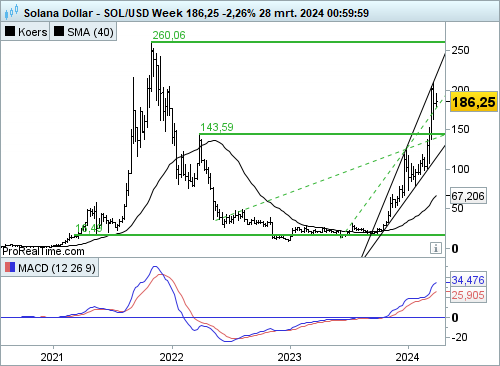Click the 100 price axis label

[x=460, y=169]
